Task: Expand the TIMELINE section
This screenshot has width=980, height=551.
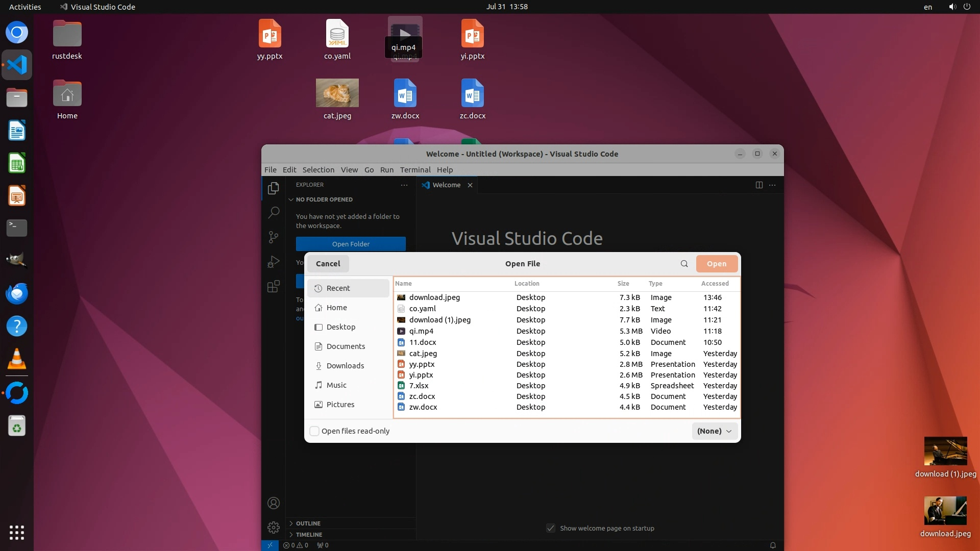Action: pos(308,535)
